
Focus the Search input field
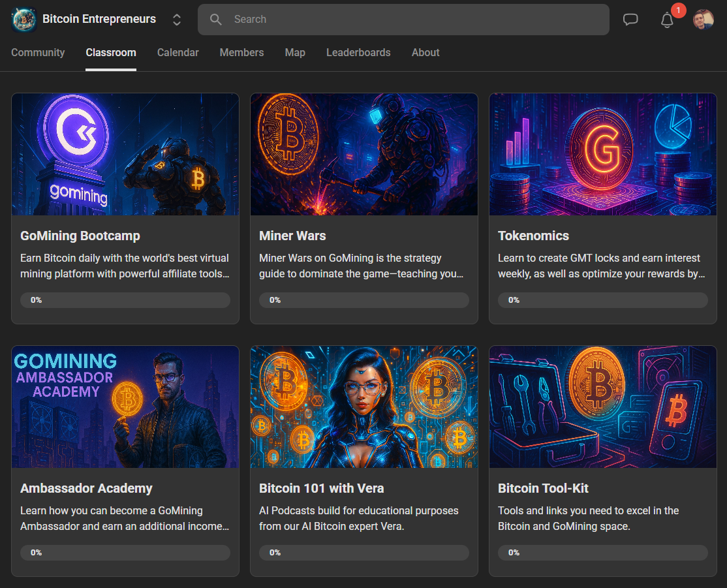pyautogui.click(x=403, y=20)
